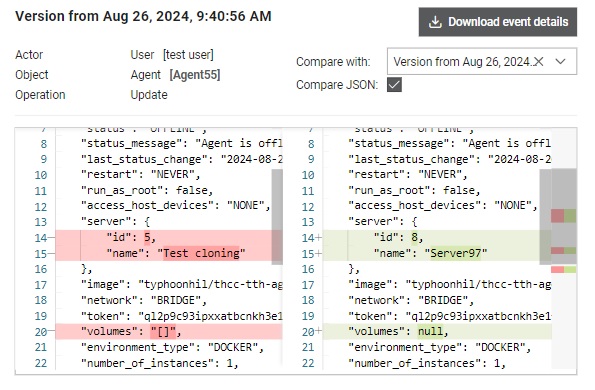Click removed marker on left line 14

click(52, 238)
